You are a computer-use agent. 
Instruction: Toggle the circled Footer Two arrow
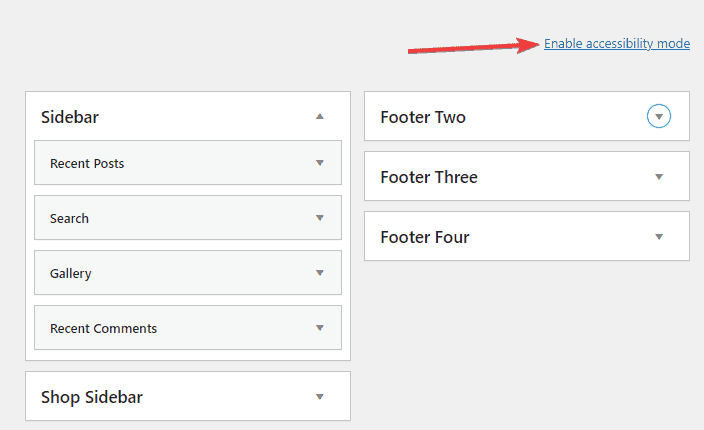click(x=658, y=117)
